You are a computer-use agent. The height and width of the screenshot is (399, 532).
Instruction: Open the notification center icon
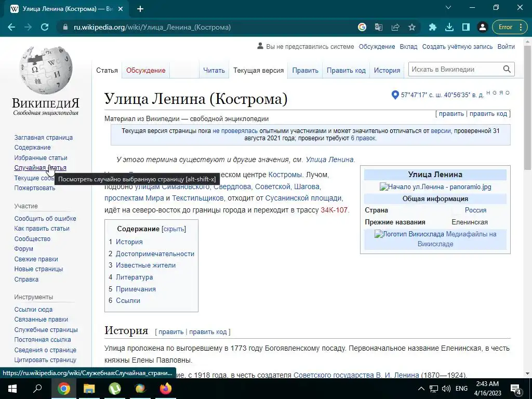click(516, 389)
